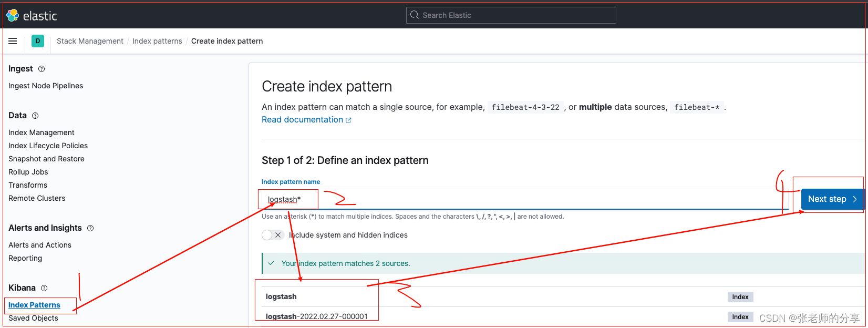Click Create index pattern breadcrumb
This screenshot has height=328, width=868.
click(x=227, y=41)
